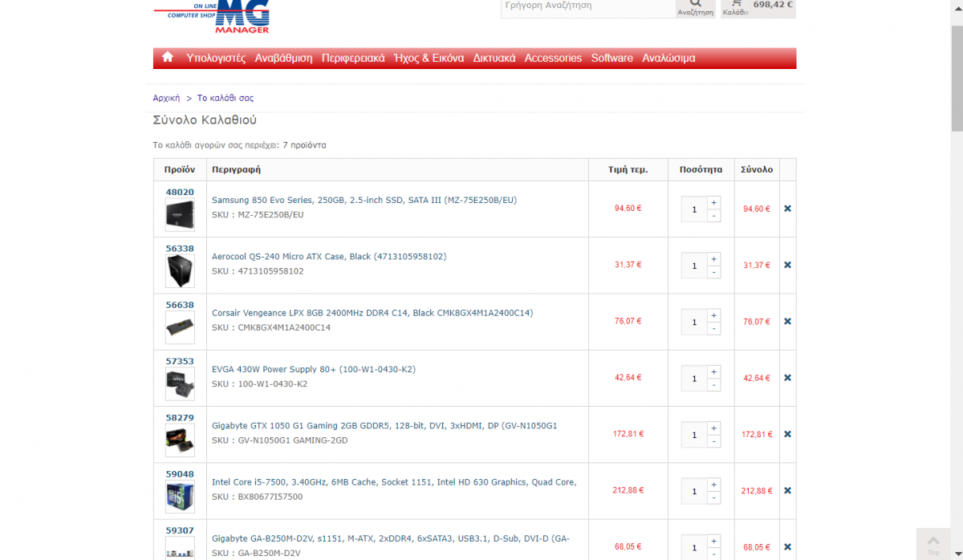This screenshot has width=963, height=560.
Task: Open Gigabyte GTX 1050 G1 Gaming link
Action: coord(384,425)
